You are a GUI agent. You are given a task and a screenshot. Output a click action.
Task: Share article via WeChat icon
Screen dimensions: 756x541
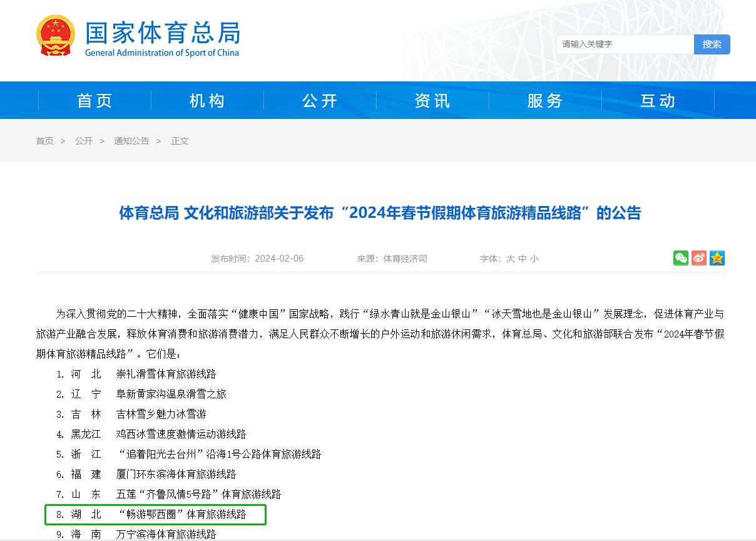681,258
